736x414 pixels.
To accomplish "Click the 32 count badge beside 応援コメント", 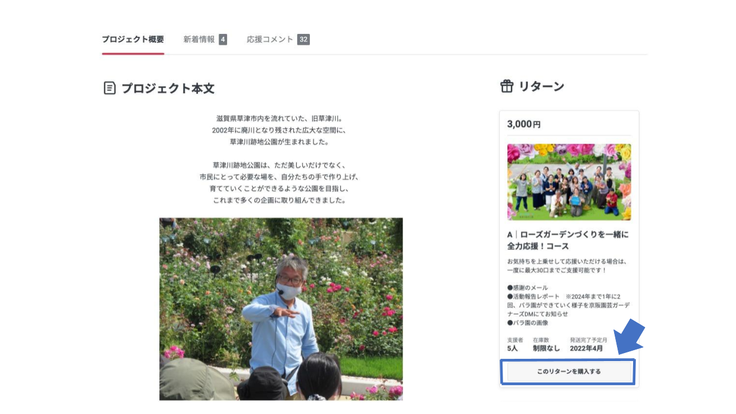I will (x=303, y=40).
